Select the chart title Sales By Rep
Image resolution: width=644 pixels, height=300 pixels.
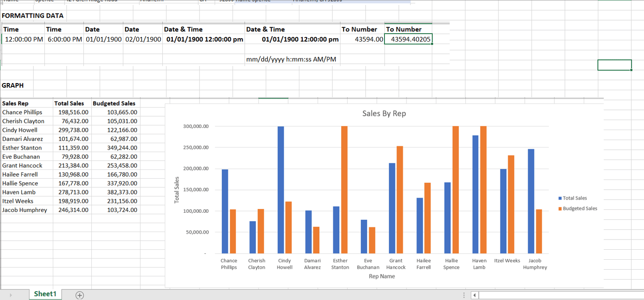(384, 114)
